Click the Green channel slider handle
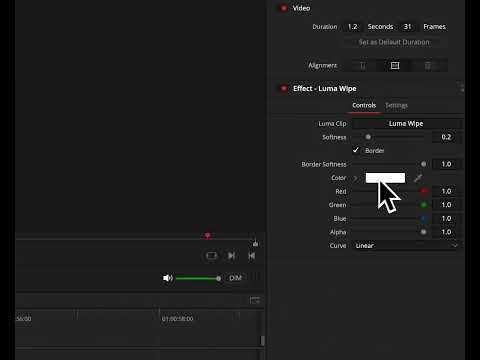Screen dimensions: 480x360 point(424,205)
